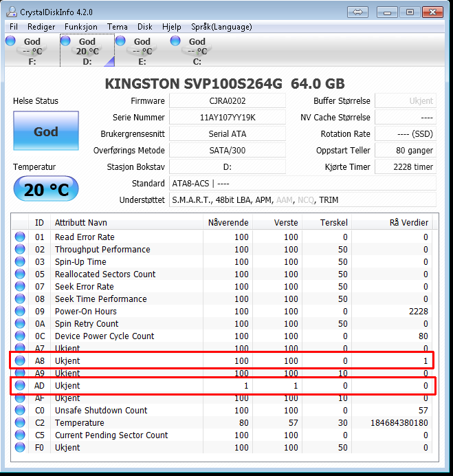Select the Unsafe Shutdown Count attribute name
453x476 pixels.
pos(101,410)
